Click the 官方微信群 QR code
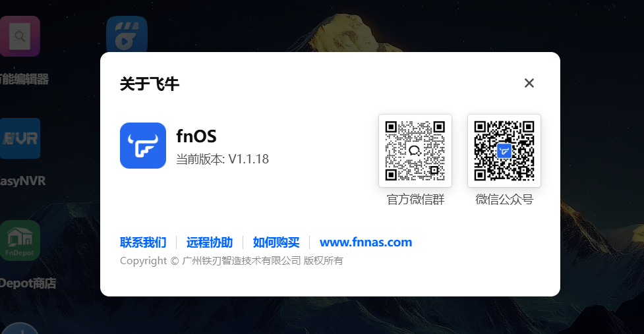Image resolution: width=644 pixels, height=334 pixels. coord(415,151)
